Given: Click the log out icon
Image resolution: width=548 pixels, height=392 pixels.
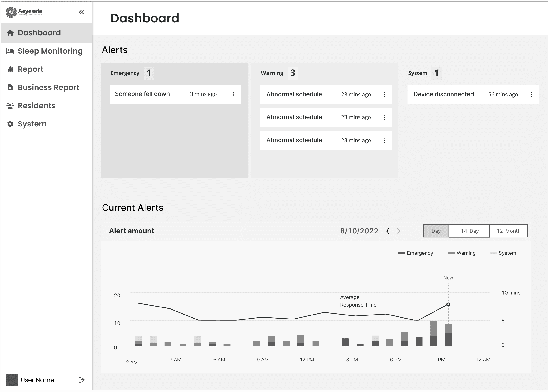Looking at the screenshot, I should tap(82, 380).
